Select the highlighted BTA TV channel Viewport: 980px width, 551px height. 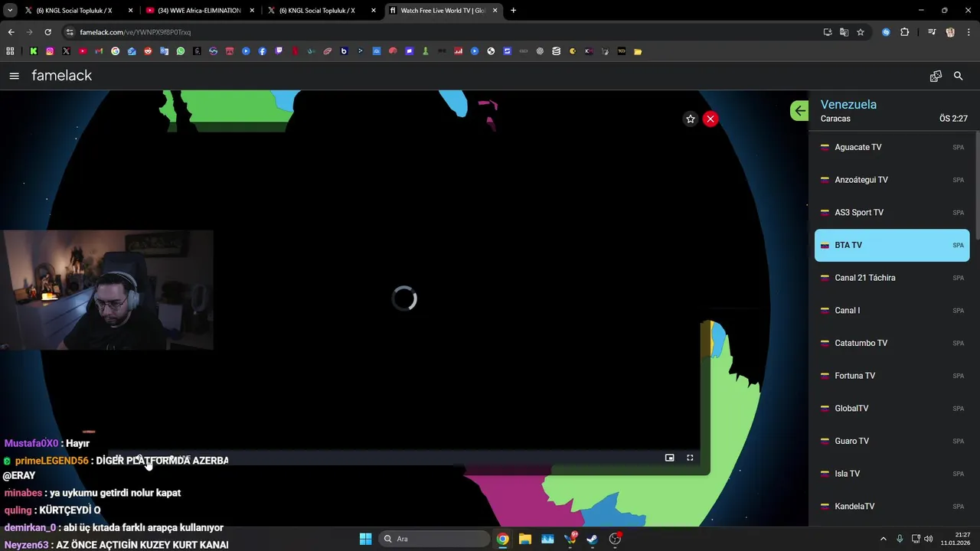point(892,245)
